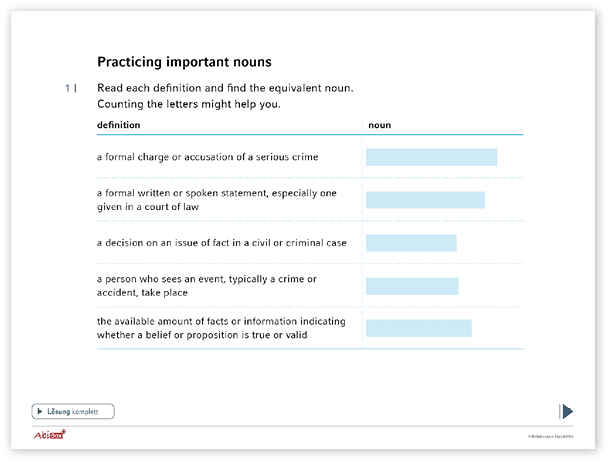This screenshot has height=463, width=609.
Task: Click the definition about seeing a crime or accident
Action: click(206, 286)
